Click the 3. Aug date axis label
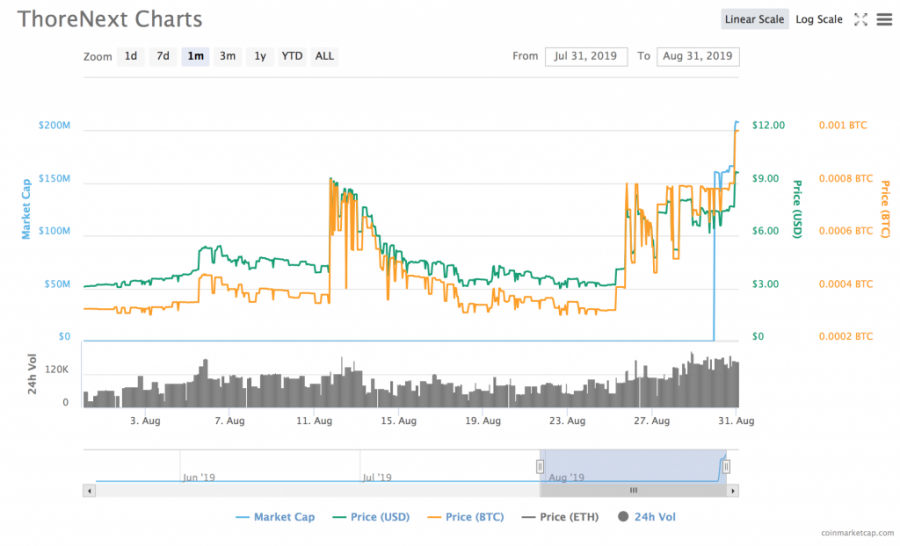This screenshot has height=546, width=900. (x=145, y=421)
